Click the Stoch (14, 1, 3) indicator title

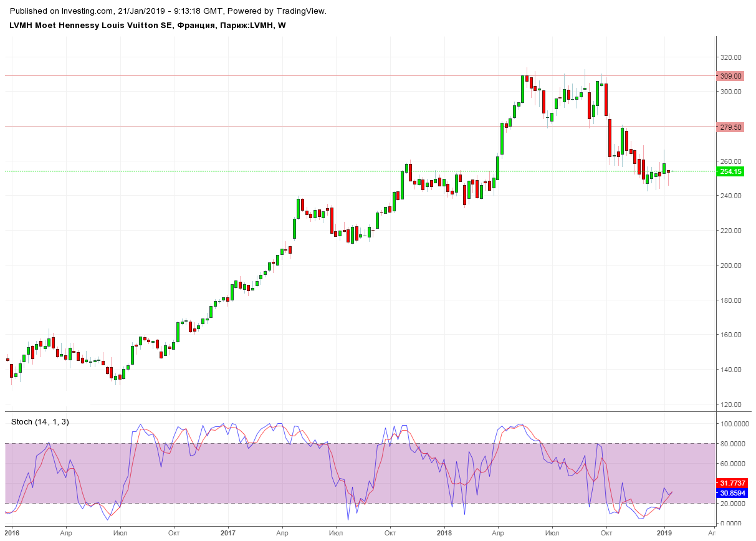point(40,422)
